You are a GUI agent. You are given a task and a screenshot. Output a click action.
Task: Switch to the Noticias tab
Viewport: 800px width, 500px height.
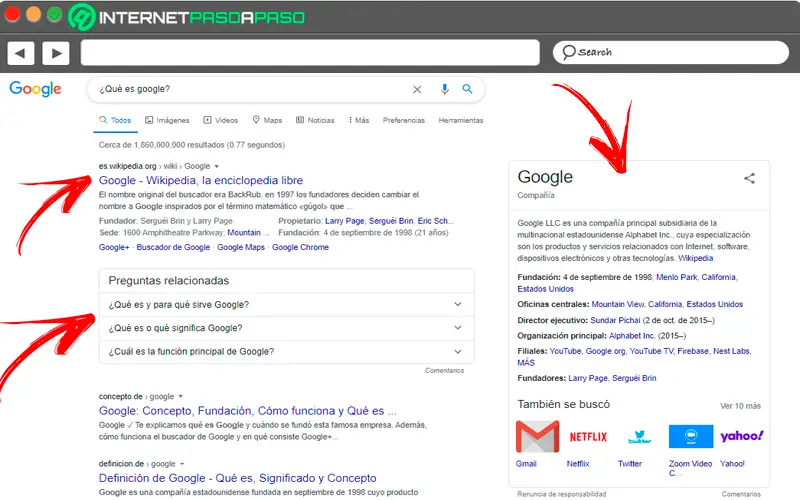pyautogui.click(x=315, y=120)
